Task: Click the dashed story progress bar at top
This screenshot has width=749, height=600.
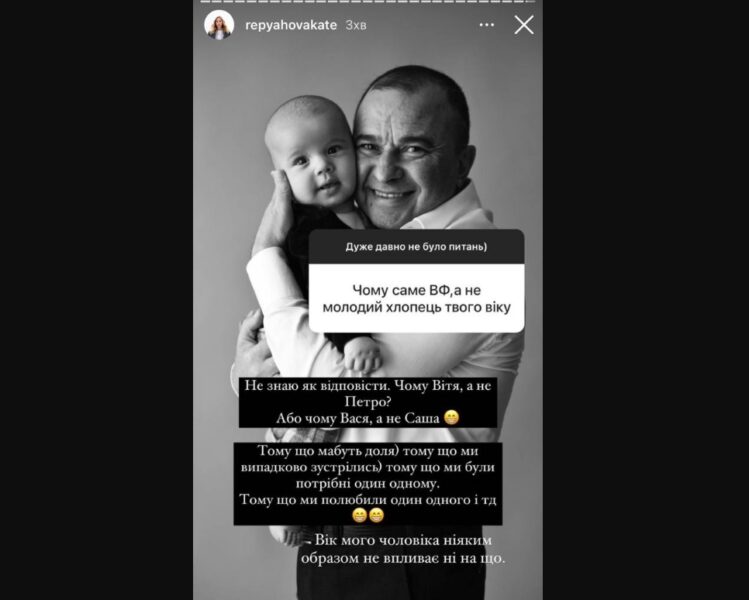Action: 368,1
